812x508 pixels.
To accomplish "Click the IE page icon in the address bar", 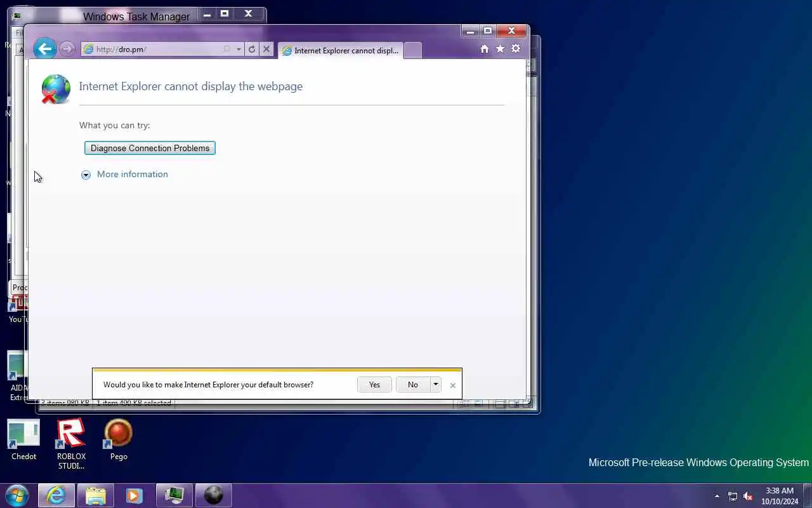I will tap(89, 49).
